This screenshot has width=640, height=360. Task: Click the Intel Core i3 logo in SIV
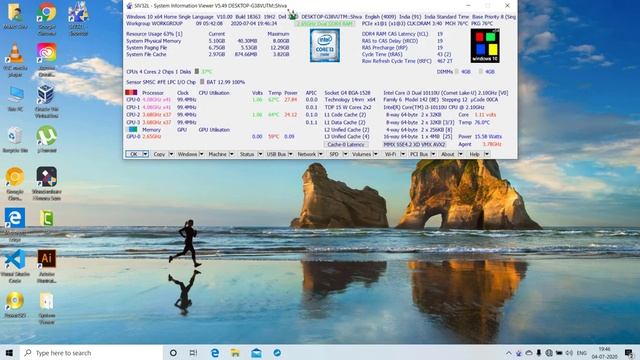[x=324, y=45]
